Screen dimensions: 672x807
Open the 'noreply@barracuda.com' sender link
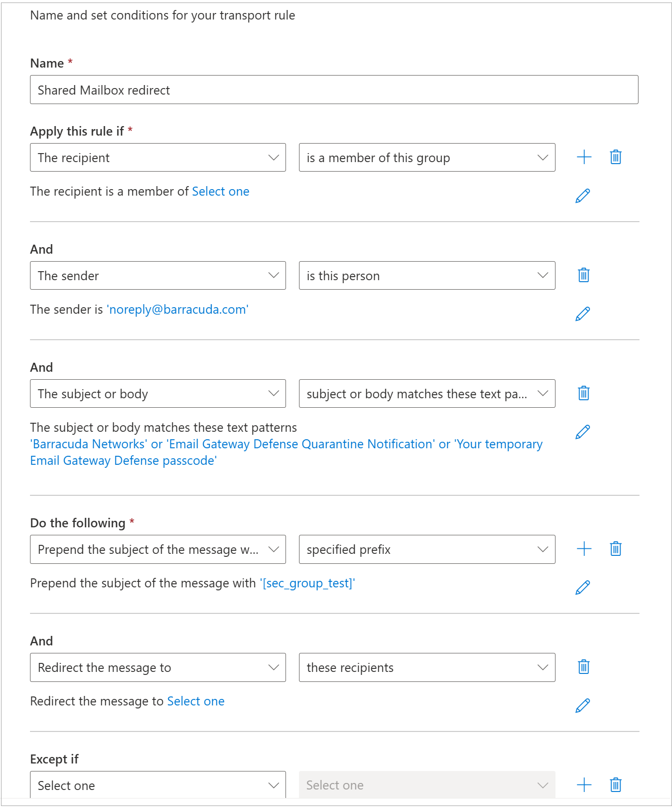coord(177,310)
